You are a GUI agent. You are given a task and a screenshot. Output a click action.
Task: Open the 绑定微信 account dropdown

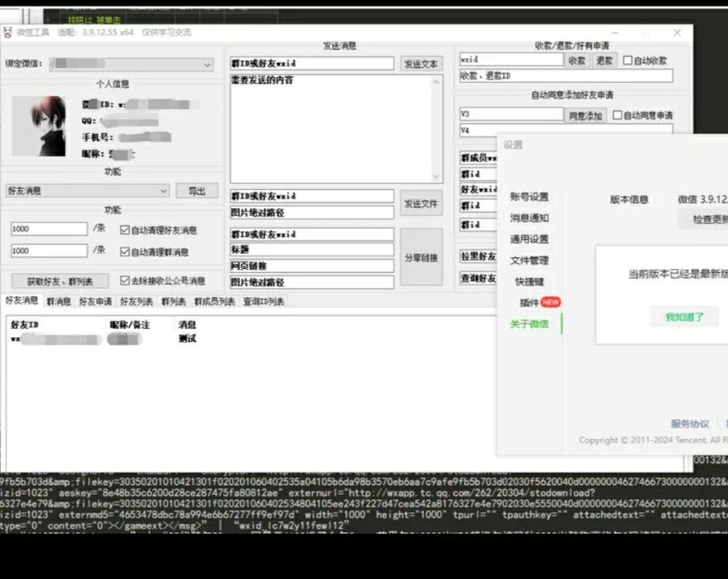[132, 64]
